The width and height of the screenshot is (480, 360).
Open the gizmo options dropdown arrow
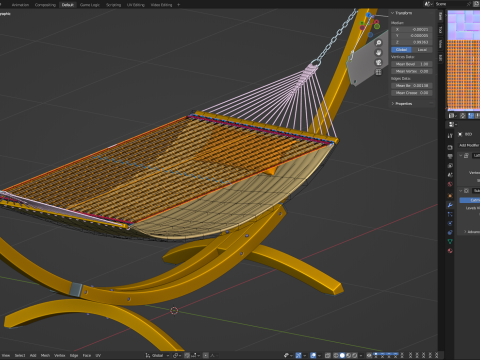coord(305,355)
